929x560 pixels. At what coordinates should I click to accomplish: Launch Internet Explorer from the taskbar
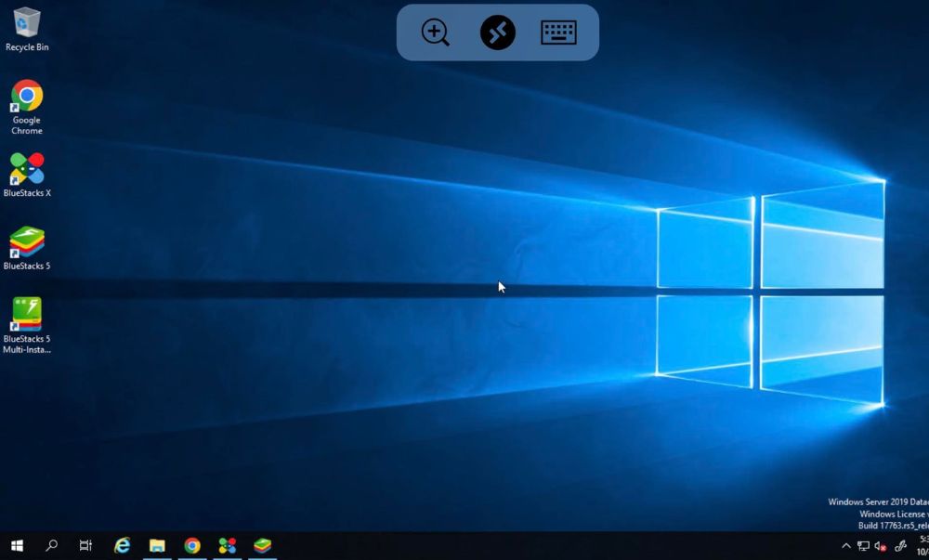point(122,546)
